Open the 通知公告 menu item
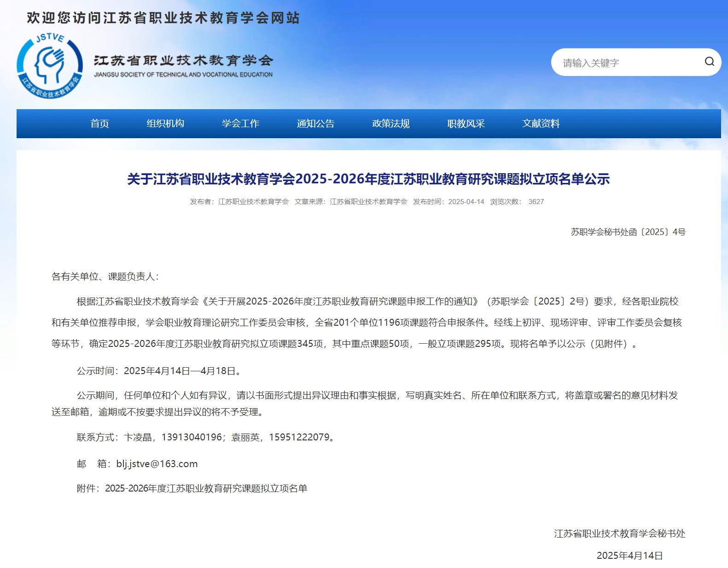Screen dimensions: 728x568 (x=315, y=123)
